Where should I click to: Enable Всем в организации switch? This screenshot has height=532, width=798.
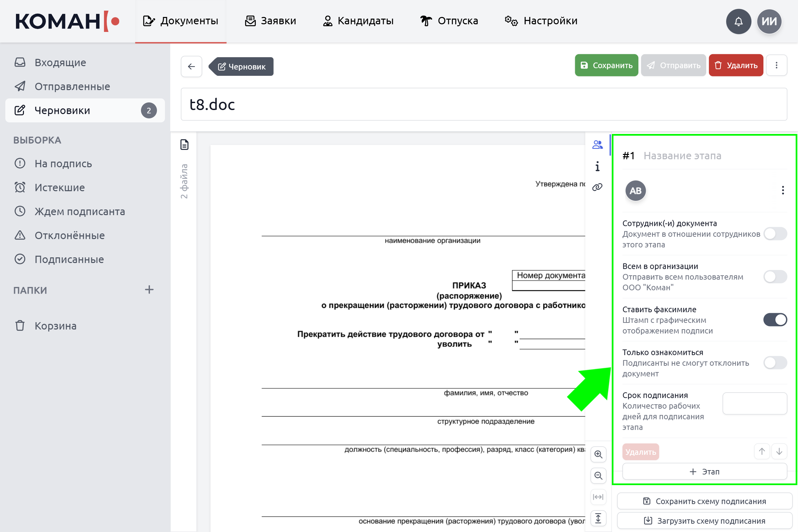[775, 277]
